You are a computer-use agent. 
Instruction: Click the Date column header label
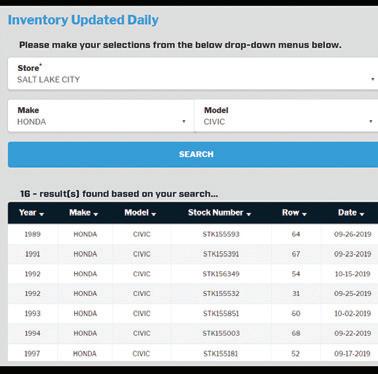[347, 213]
